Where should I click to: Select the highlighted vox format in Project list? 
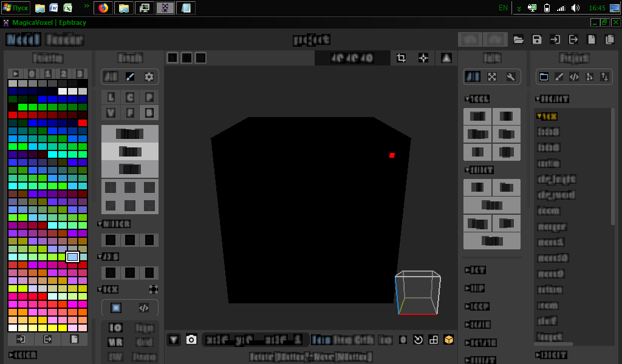point(547,116)
